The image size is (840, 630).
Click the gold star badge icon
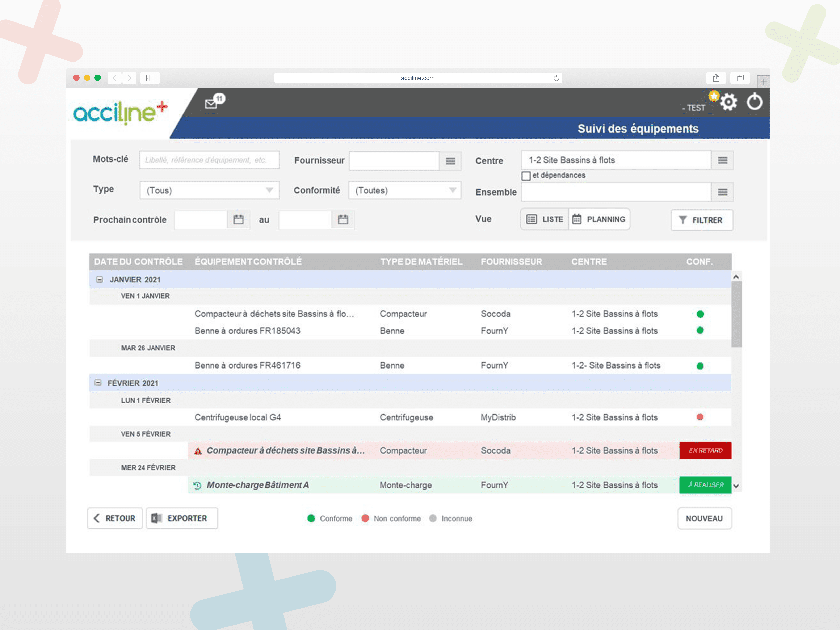714,96
